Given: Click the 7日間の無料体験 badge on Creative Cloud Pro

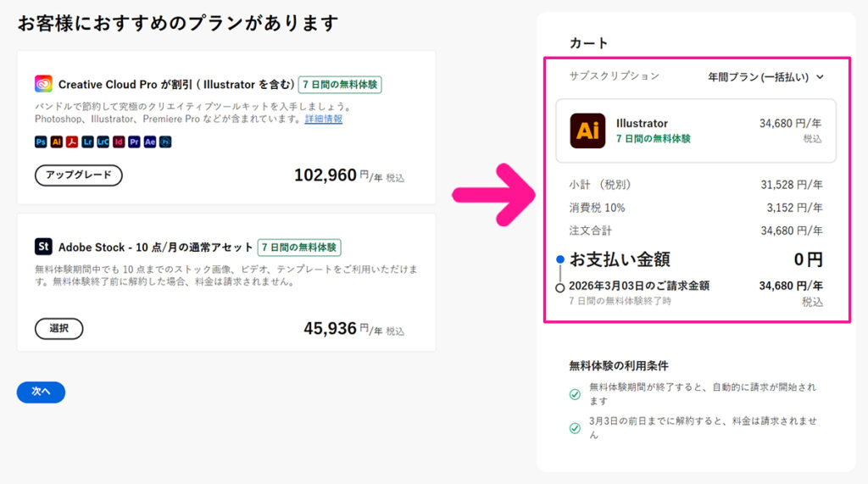Looking at the screenshot, I should click(340, 85).
